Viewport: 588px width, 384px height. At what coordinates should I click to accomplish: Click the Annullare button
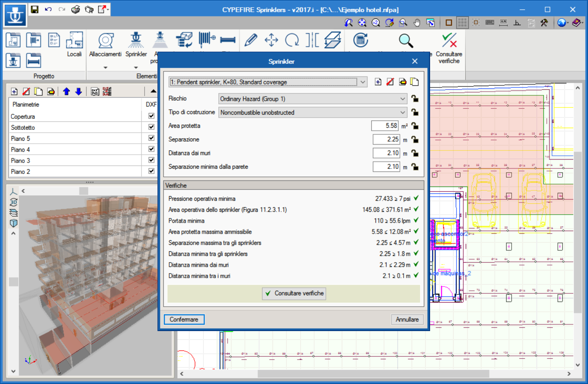click(407, 319)
